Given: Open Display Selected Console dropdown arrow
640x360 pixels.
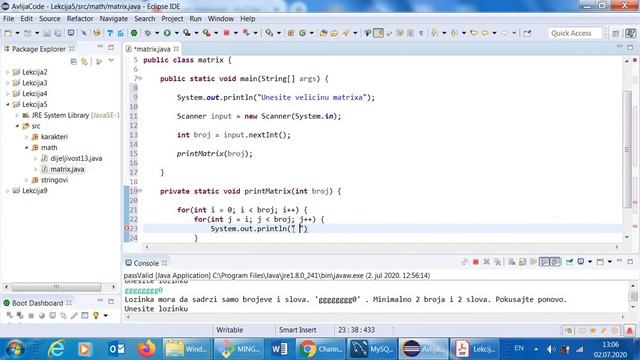Looking at the screenshot, I should [590, 262].
